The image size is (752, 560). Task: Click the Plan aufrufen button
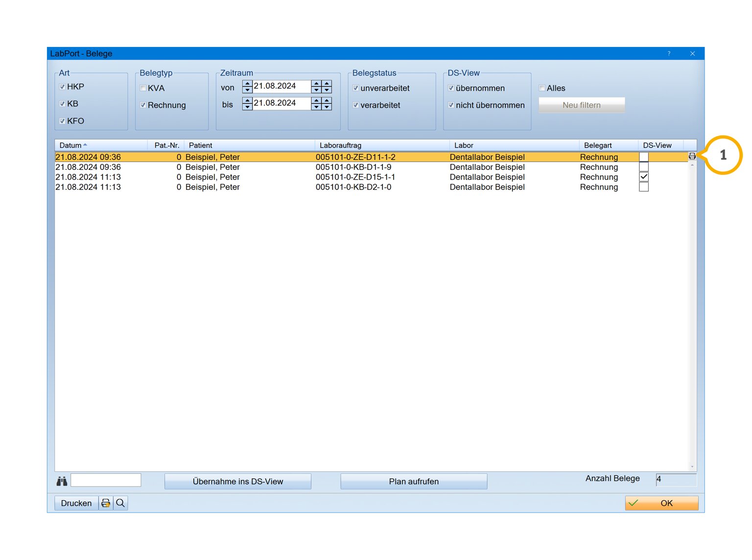click(x=414, y=482)
